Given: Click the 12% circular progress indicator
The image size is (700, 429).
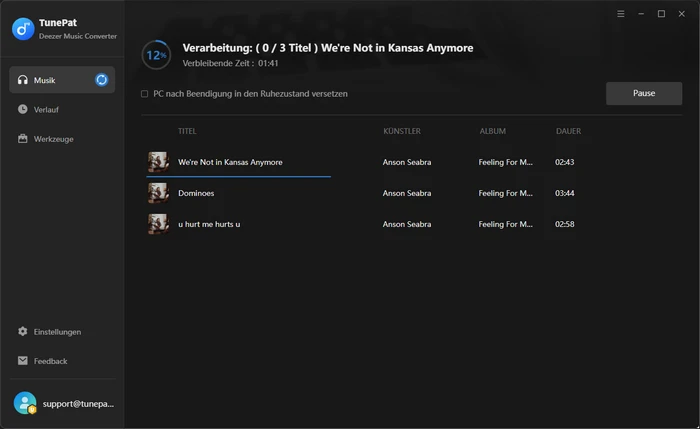Looking at the screenshot, I should point(156,55).
